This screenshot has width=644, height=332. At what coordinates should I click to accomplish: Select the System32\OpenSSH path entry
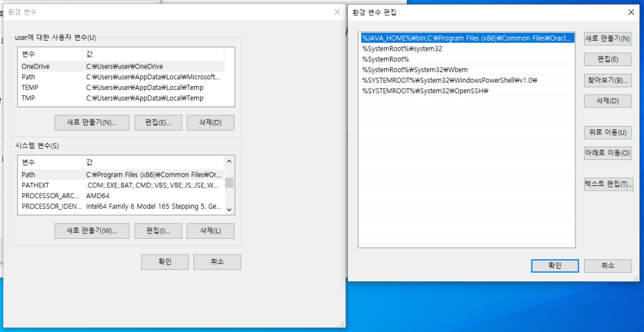point(467,91)
